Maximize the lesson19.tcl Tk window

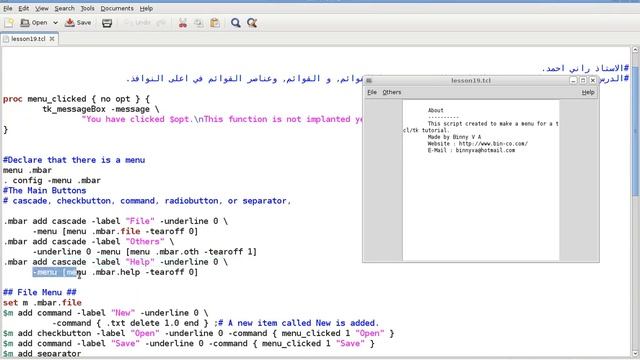(583, 80)
